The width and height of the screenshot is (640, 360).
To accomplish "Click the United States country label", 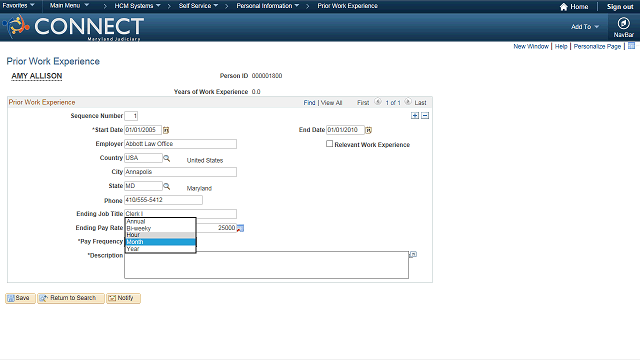I will (x=205, y=160).
